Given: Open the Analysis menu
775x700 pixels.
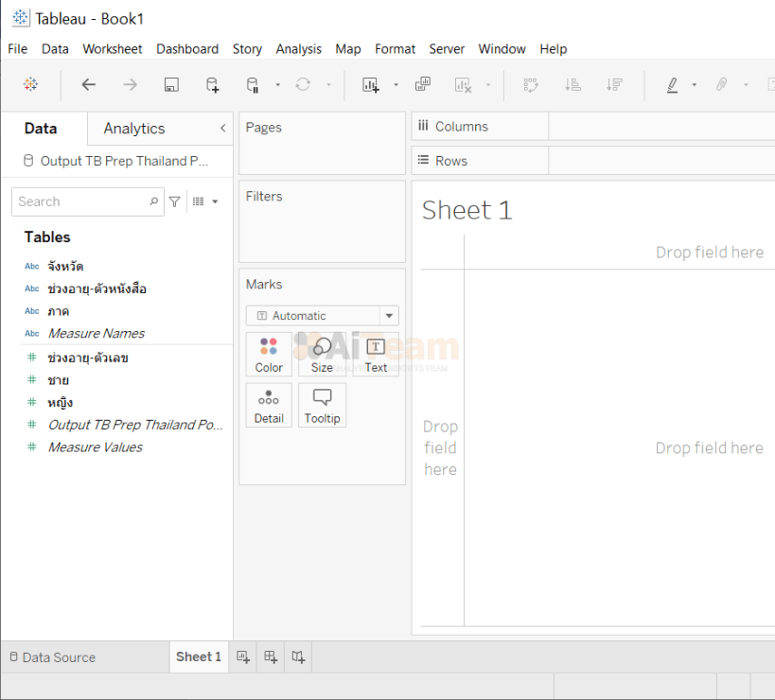Looking at the screenshot, I should (298, 49).
